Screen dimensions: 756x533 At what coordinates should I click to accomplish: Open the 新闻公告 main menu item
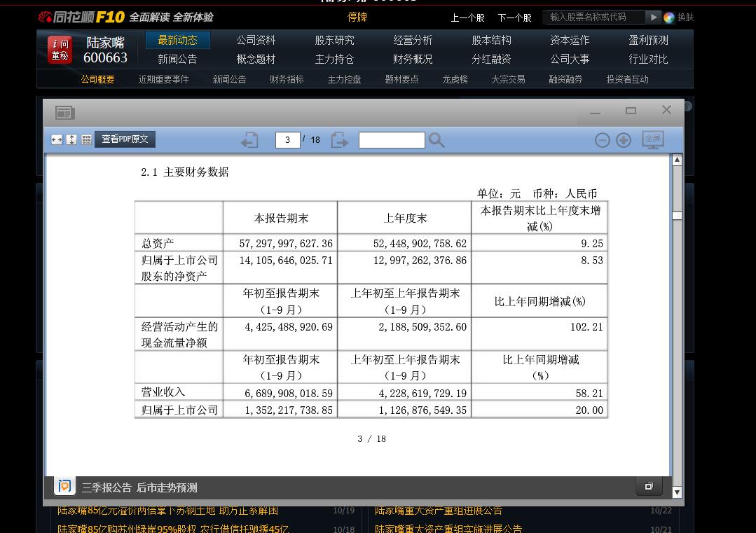pos(177,60)
